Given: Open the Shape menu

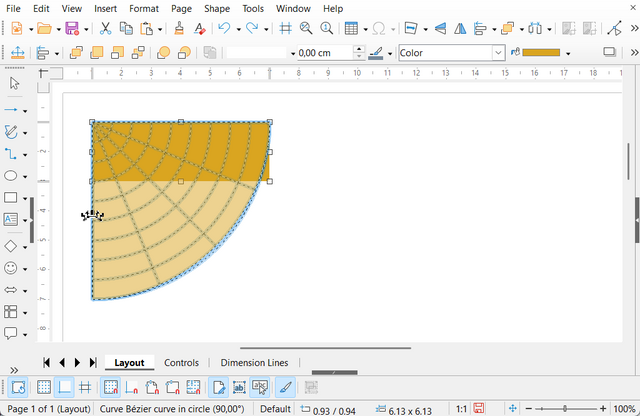Looking at the screenshot, I should click(x=217, y=8).
